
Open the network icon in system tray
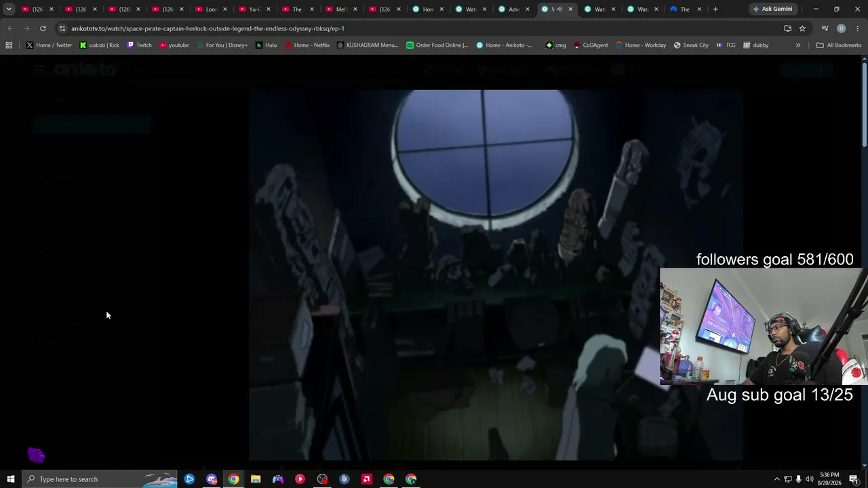point(787,479)
